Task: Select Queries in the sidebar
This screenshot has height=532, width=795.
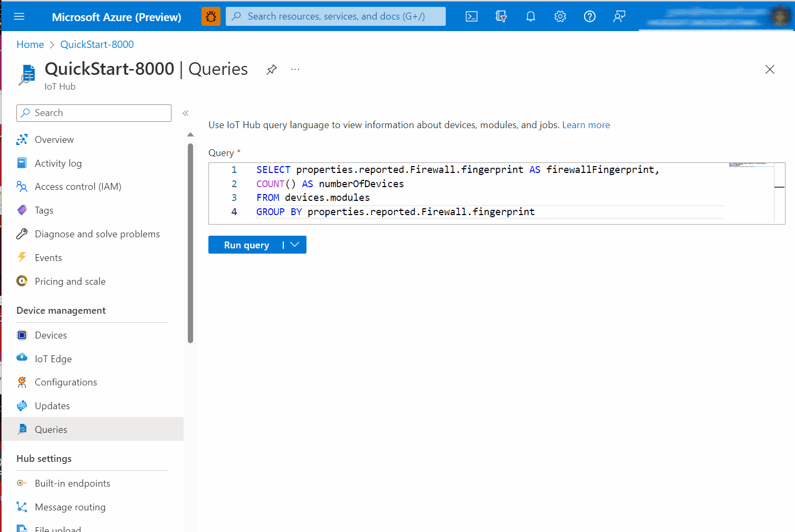Action: 93,429
